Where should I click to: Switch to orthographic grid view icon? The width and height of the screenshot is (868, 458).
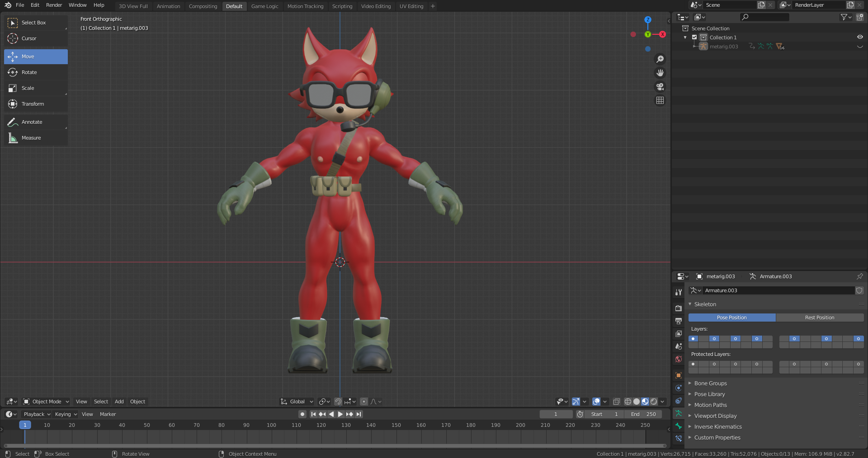pyautogui.click(x=660, y=100)
